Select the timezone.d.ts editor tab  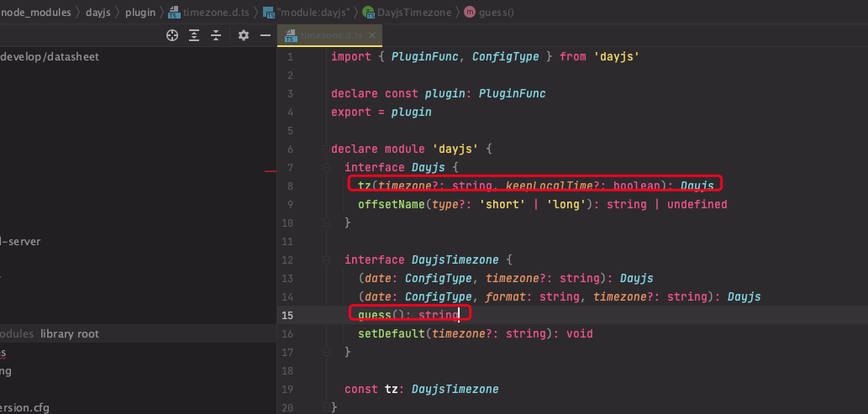pyautogui.click(x=330, y=35)
